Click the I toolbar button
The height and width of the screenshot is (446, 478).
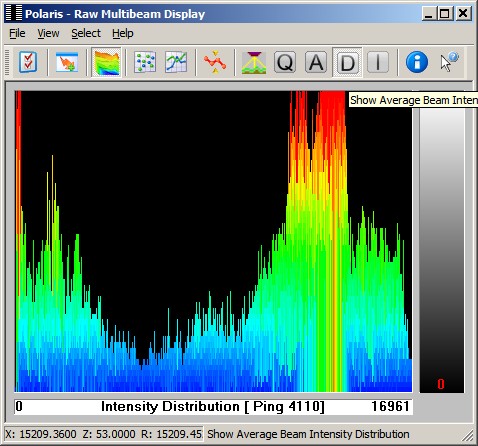pos(378,62)
